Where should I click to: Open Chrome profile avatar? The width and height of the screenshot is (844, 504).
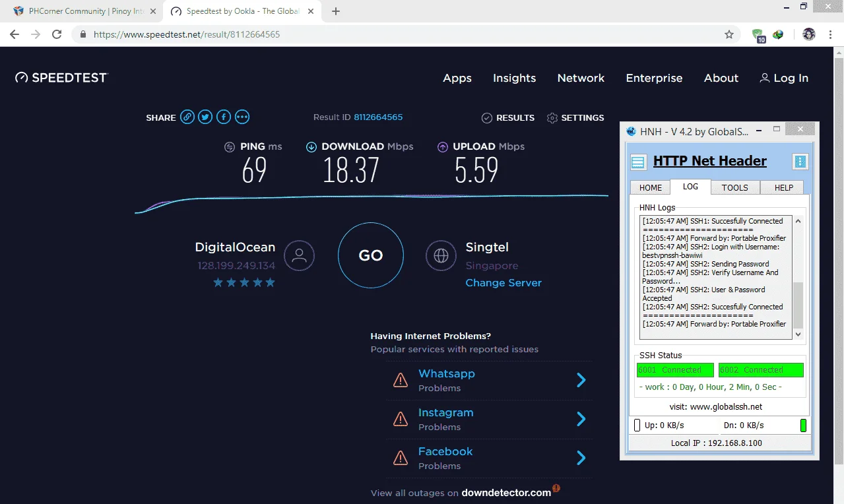(x=808, y=34)
